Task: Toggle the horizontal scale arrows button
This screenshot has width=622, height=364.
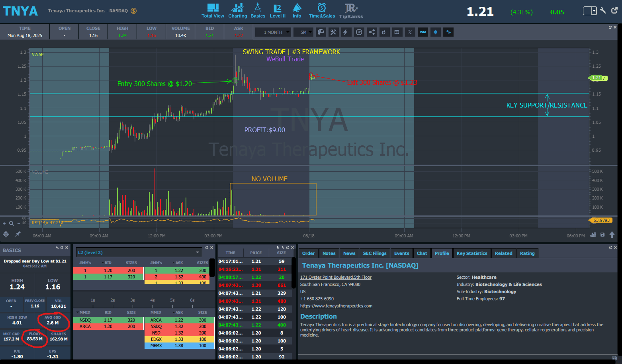Action: [448, 32]
